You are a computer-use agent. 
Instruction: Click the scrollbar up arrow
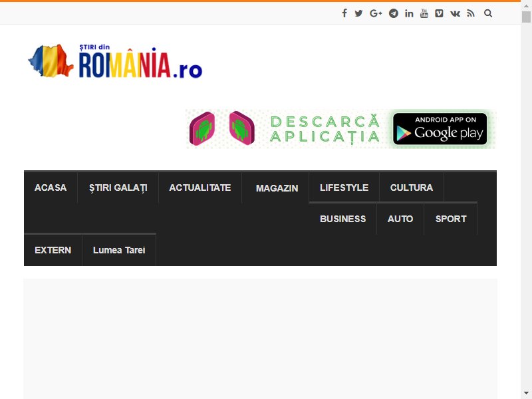(526, 5)
